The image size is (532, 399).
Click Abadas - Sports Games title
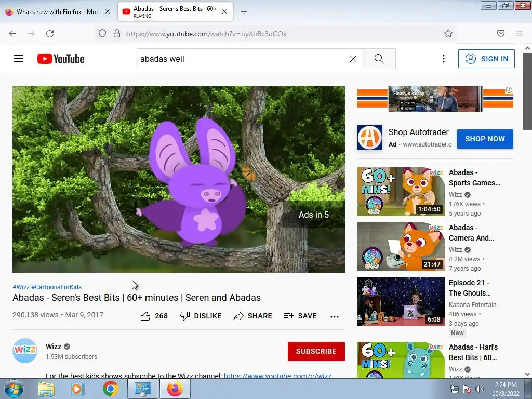point(474,178)
